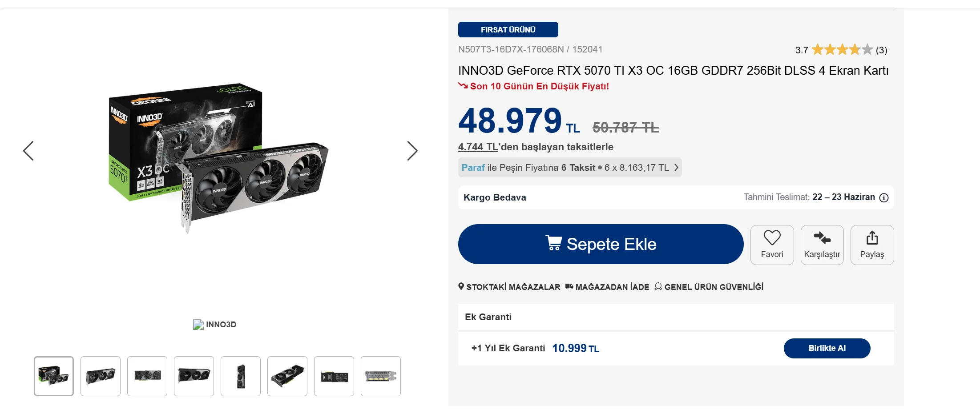Viewport: 980px width, 414px height.
Task: Click the INNO3D brand logo
Action: [215, 325]
